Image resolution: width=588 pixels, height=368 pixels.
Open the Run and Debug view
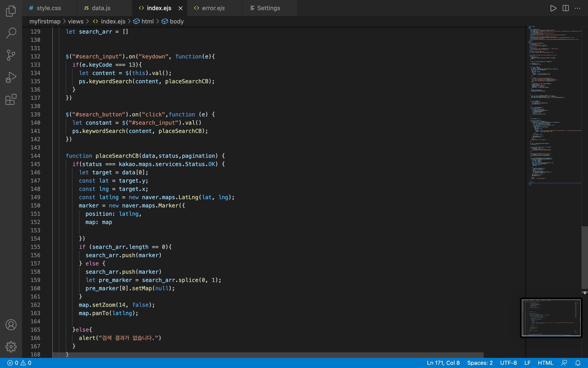tap(11, 78)
